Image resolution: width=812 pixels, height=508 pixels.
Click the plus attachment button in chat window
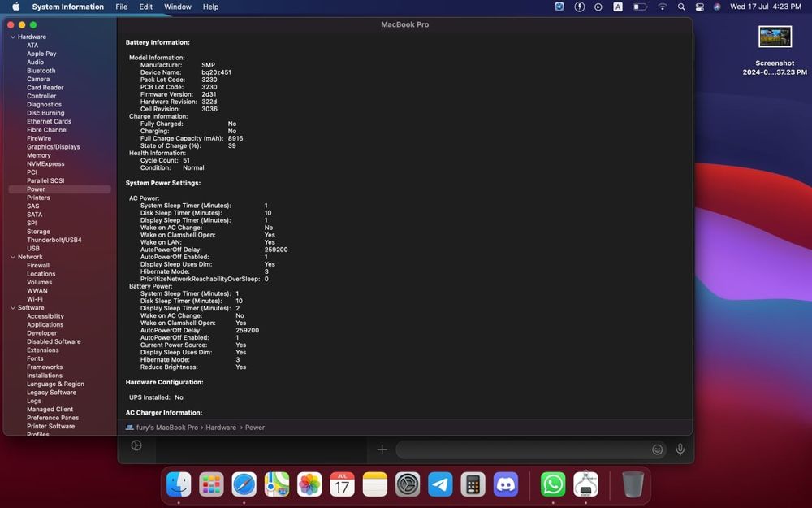click(x=382, y=449)
